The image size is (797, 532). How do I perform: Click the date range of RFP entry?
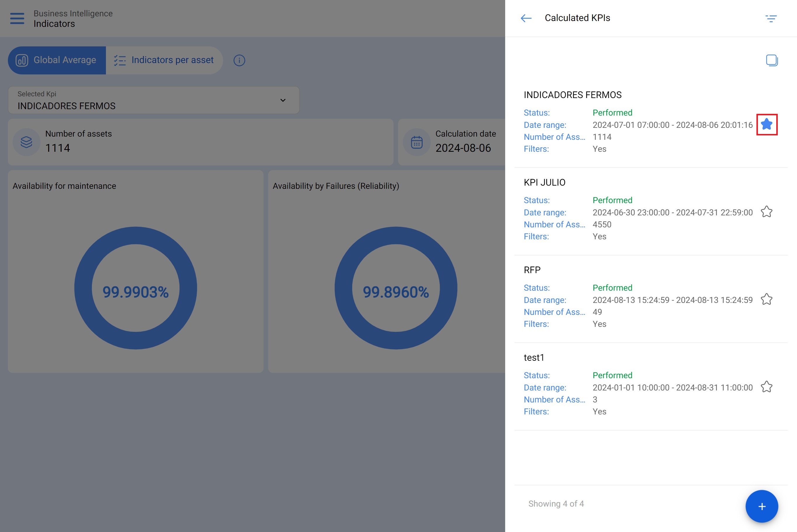click(672, 300)
